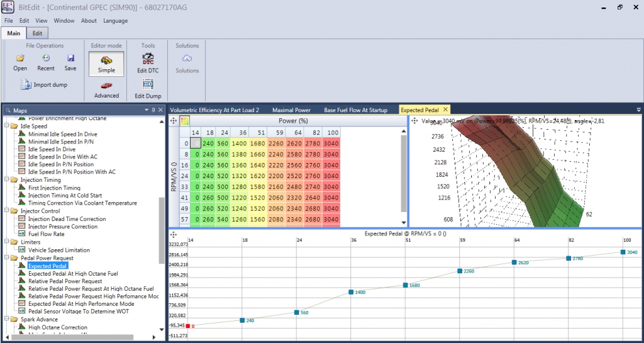Click the Maps tree vertical scrollbar thumb

162,230
